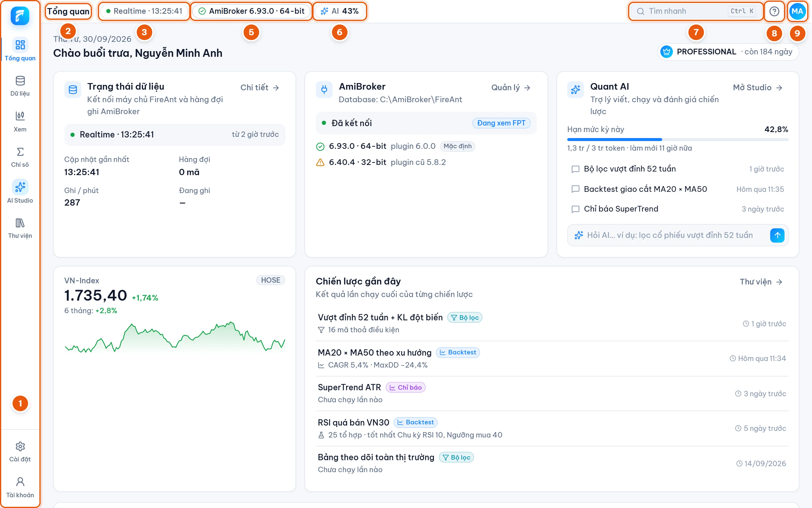Open chat Bộ lọc vượt đỉnh 52 tuần
Image resolution: width=812 pixels, height=508 pixels.
coord(678,169)
